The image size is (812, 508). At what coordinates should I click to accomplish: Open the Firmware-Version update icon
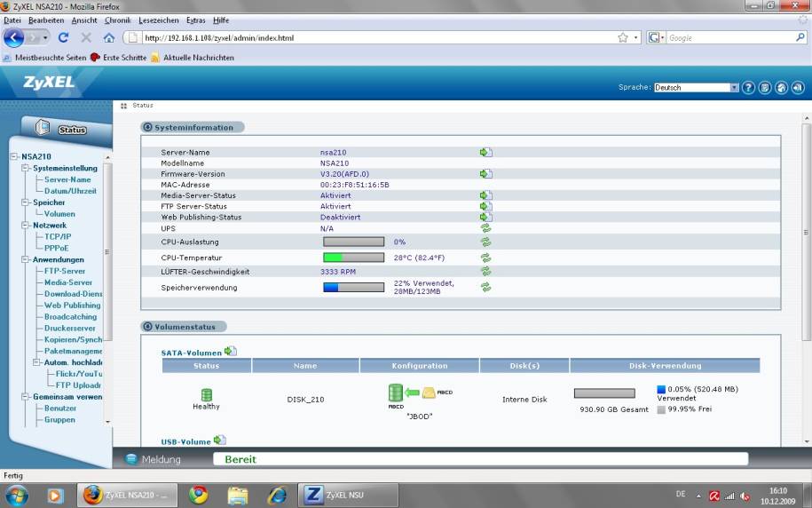(x=485, y=174)
